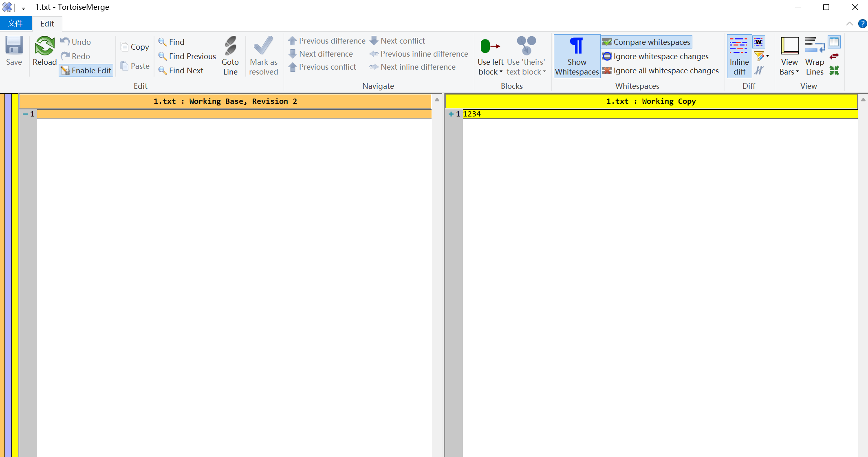Image resolution: width=868 pixels, height=457 pixels.
Task: Click the Wrap Lines icon
Action: (814, 46)
